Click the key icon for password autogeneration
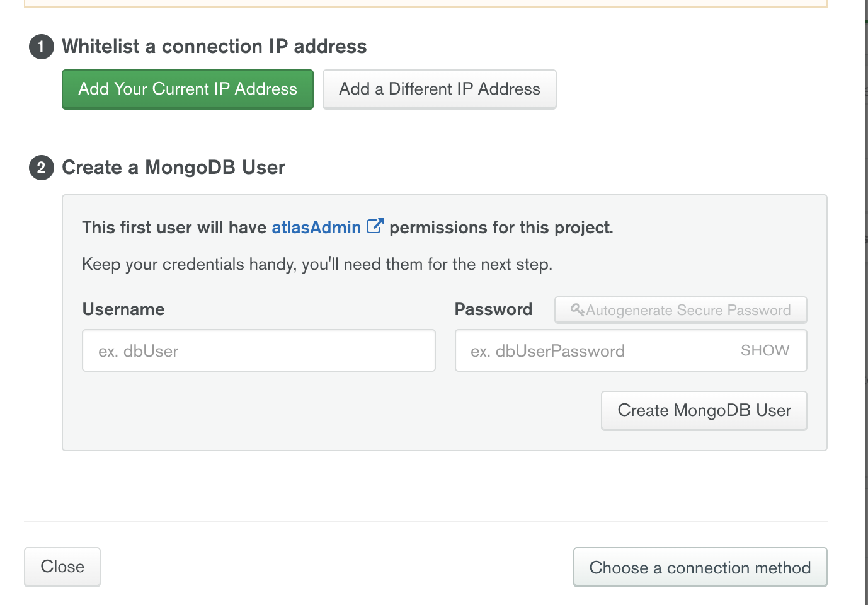This screenshot has height=605, width=868. click(577, 309)
